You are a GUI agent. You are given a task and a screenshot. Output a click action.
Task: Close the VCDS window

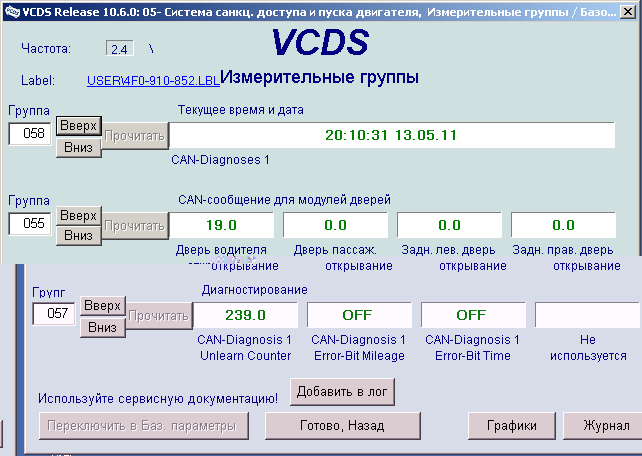pos(628,12)
